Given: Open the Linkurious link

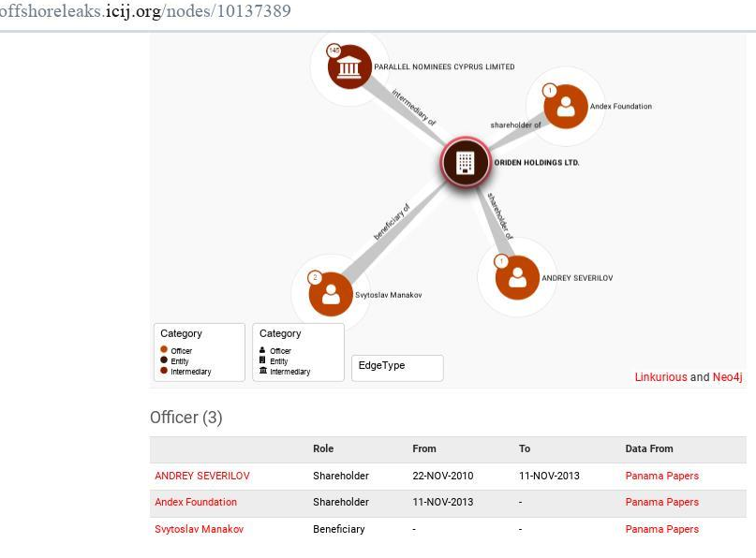Looking at the screenshot, I should (660, 377).
